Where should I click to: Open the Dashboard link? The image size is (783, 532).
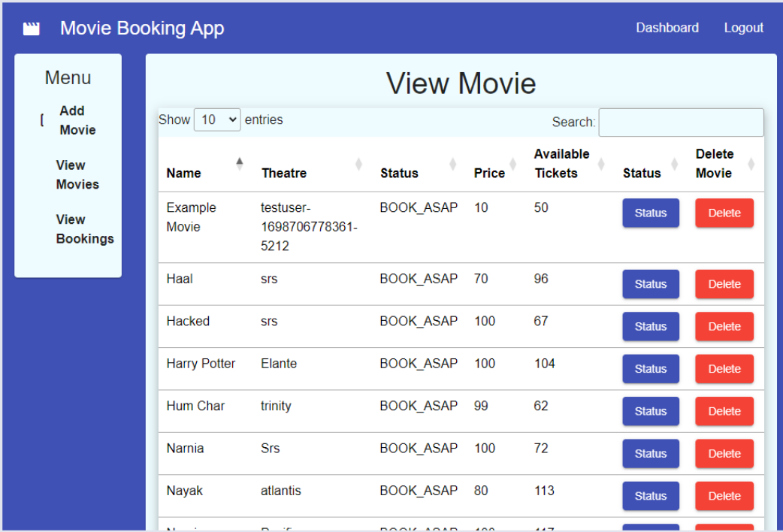coord(667,28)
